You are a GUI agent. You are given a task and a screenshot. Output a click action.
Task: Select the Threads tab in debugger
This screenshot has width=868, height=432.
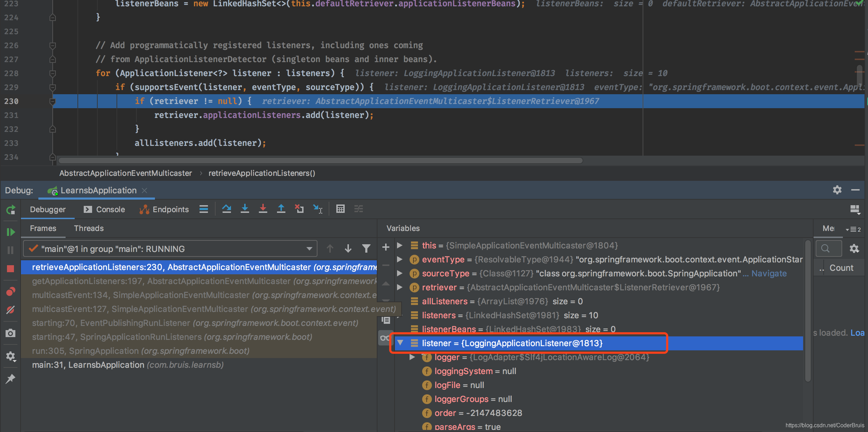click(89, 228)
